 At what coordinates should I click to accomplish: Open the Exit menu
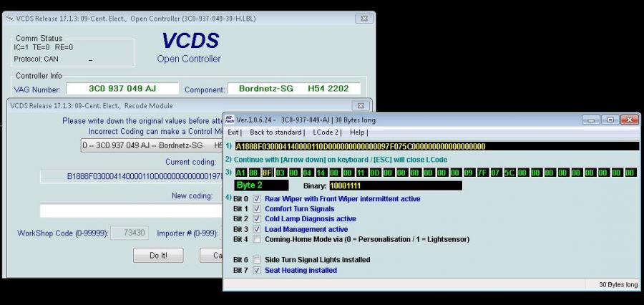[233, 132]
